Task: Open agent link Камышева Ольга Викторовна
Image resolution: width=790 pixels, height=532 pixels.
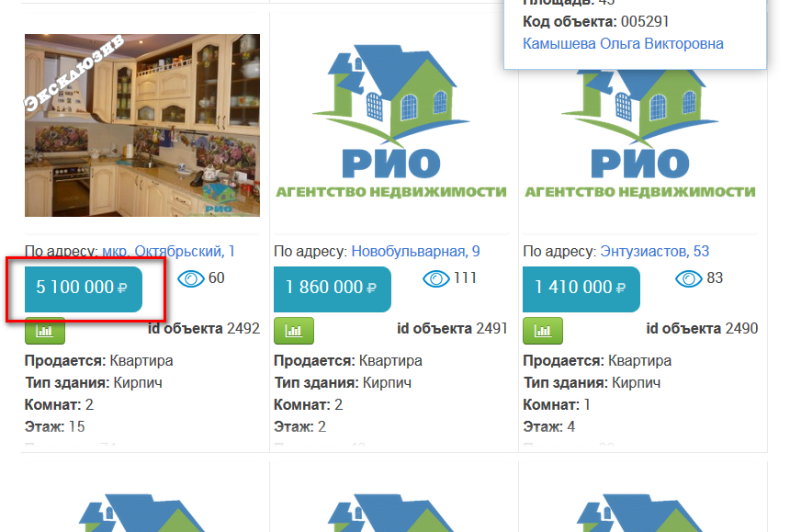Action: click(623, 44)
